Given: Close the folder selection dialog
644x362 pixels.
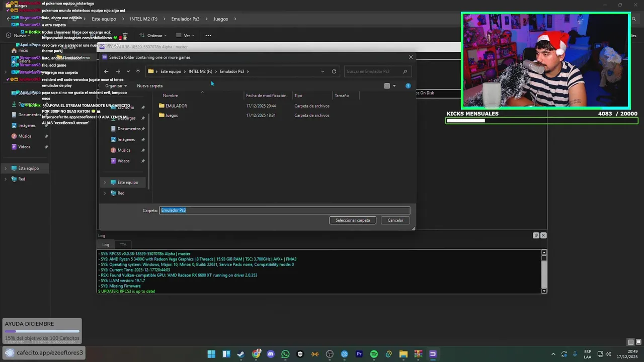Looking at the screenshot, I should tap(411, 57).
